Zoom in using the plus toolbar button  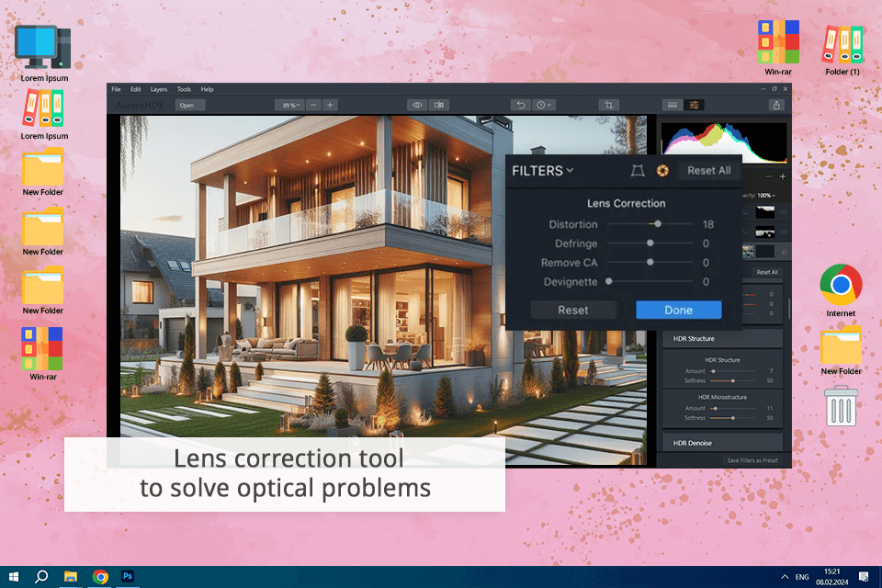tap(330, 106)
